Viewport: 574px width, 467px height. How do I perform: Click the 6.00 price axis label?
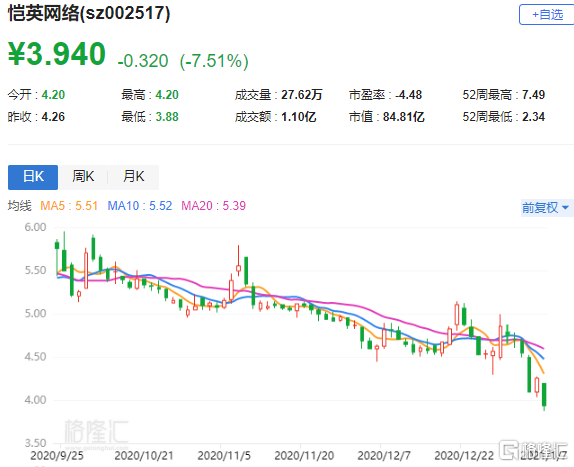click(x=36, y=227)
